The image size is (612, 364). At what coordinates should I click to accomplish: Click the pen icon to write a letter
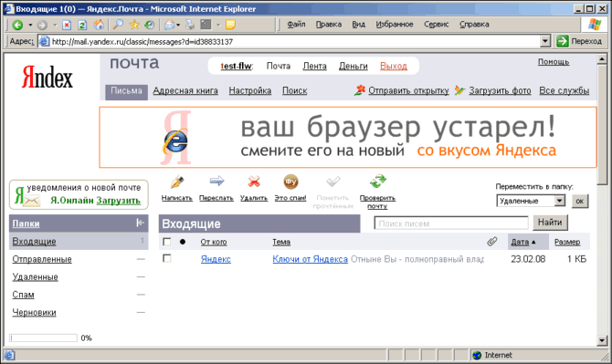click(177, 182)
